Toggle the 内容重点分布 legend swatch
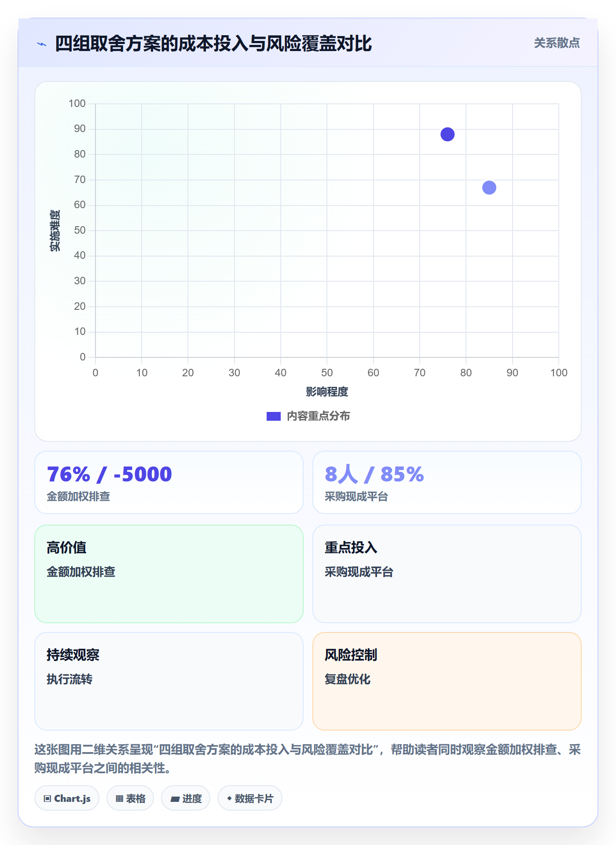 [274, 416]
